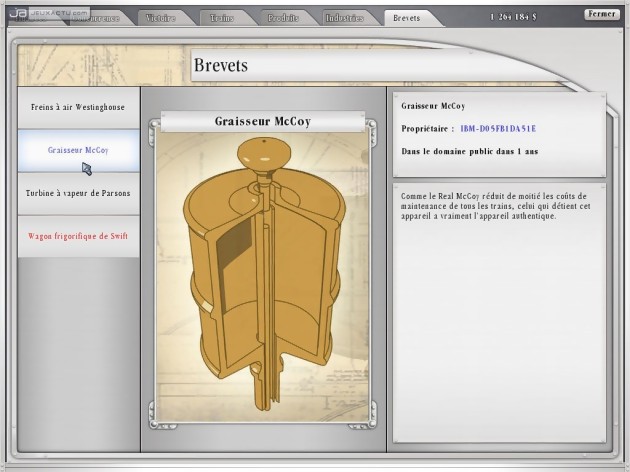
Task: Click the Graisseur McCoy image title banner
Action: click(263, 121)
